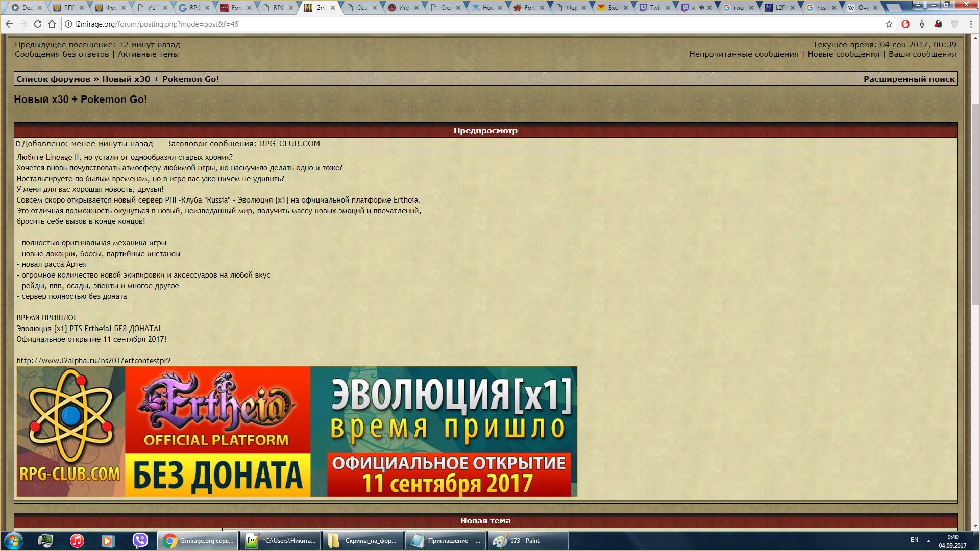The width and height of the screenshot is (980, 551).
Task: Launch the monitor app in the taskbar
Action: (45, 541)
